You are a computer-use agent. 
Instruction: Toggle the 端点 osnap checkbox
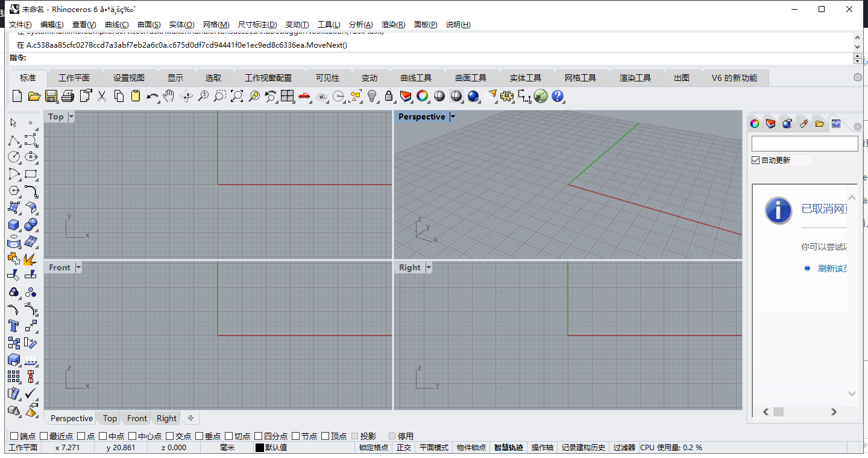14,436
